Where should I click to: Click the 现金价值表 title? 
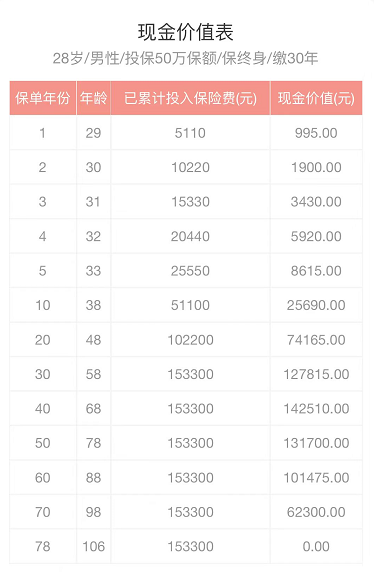[x=185, y=32]
